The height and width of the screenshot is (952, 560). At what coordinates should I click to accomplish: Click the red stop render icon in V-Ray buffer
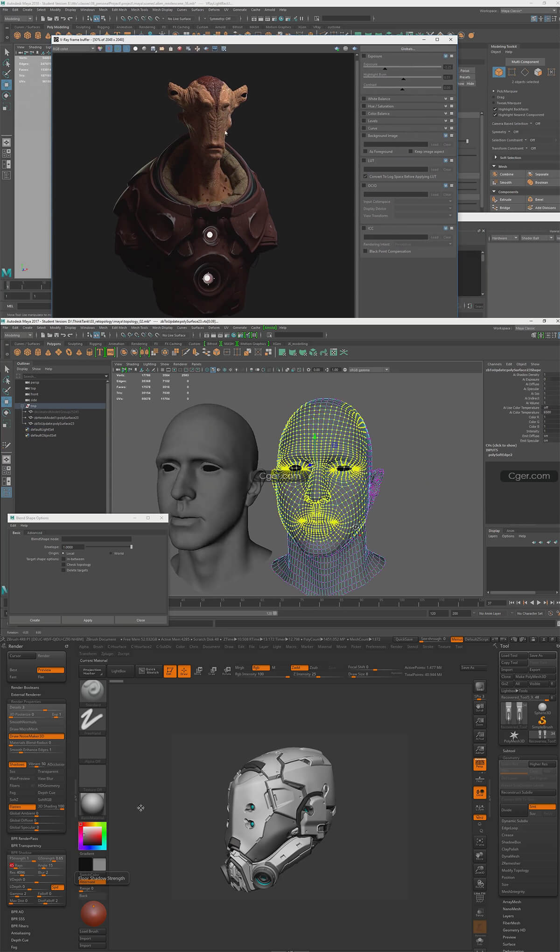[x=179, y=49]
